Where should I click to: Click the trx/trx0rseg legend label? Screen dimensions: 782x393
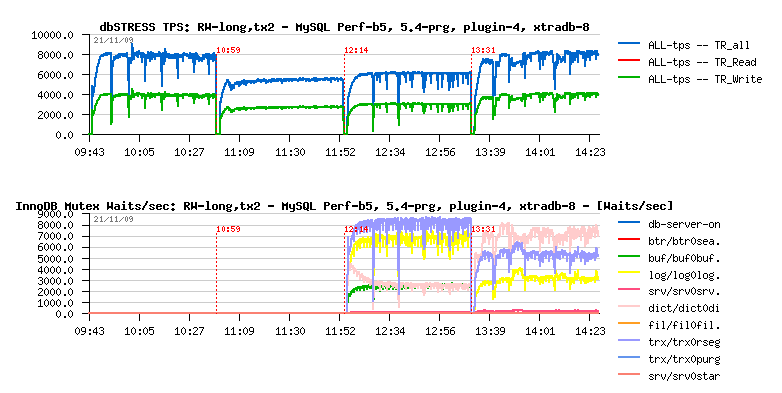684,342
